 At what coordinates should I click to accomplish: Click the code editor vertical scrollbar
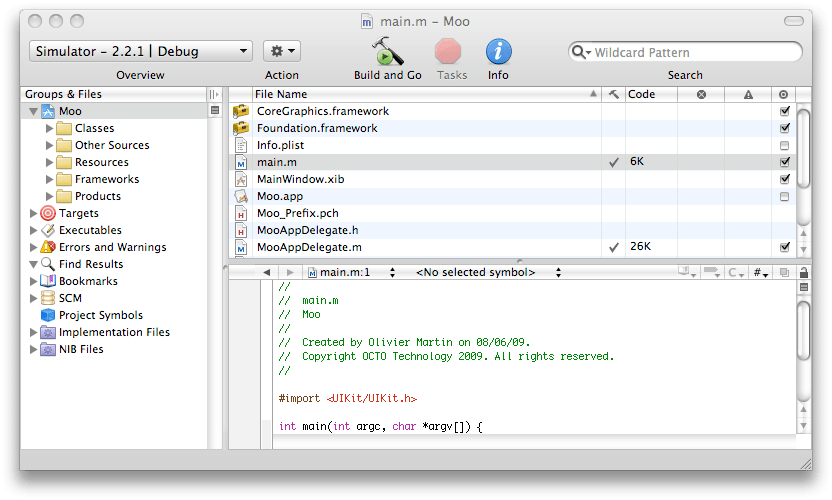pyautogui.click(x=804, y=330)
